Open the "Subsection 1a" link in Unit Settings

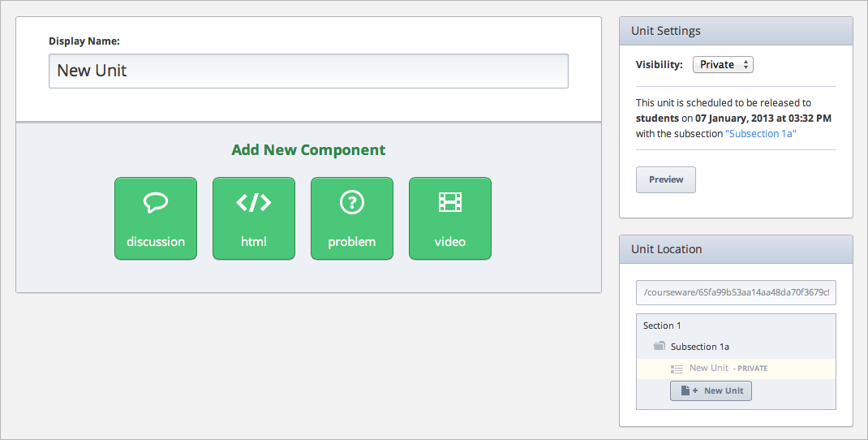761,134
